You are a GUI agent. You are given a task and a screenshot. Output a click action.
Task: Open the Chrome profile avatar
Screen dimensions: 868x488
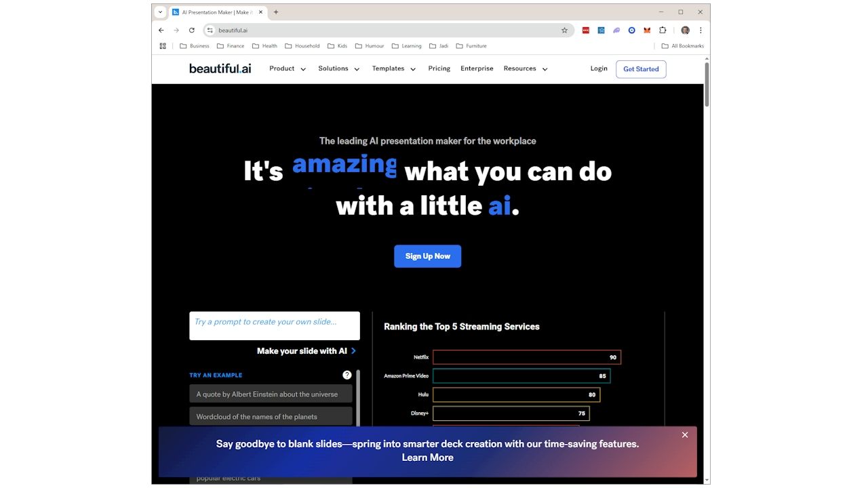point(685,30)
